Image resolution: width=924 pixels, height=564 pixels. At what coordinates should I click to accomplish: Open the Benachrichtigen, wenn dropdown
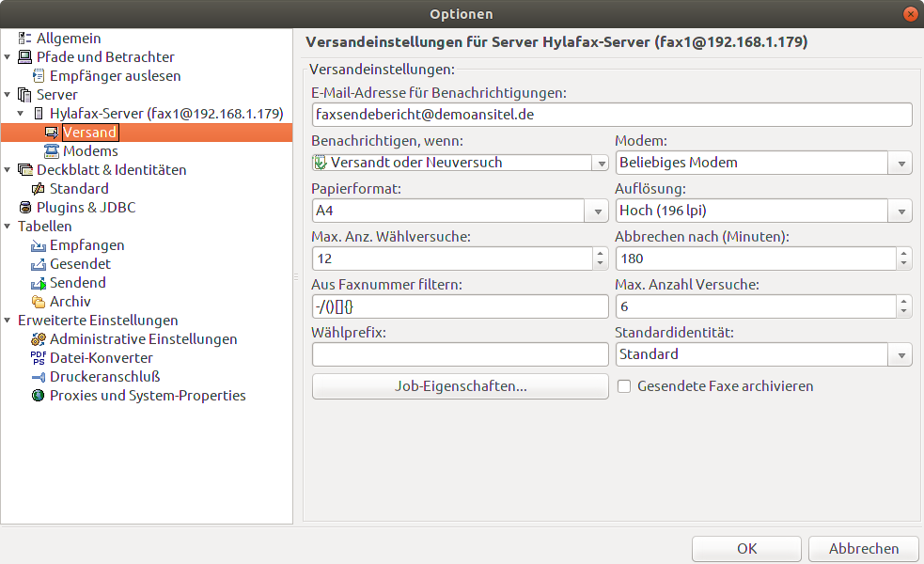600,164
